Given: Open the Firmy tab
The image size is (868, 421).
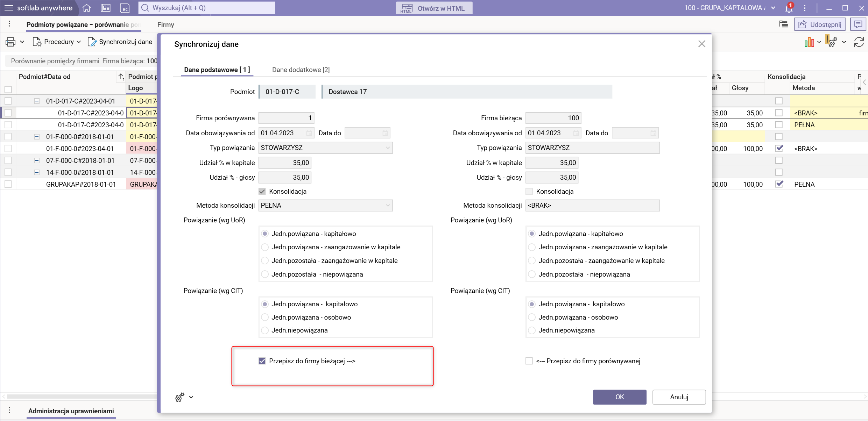Looking at the screenshot, I should pos(165,24).
